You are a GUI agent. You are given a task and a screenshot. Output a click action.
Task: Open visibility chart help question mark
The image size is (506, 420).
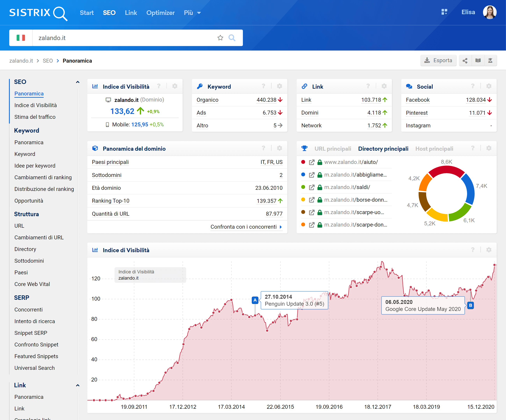click(473, 250)
